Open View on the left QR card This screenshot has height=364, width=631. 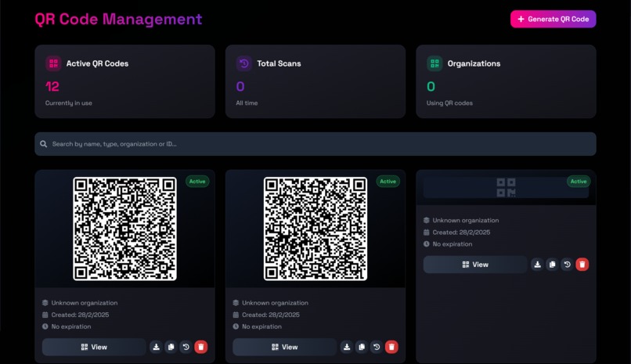[x=94, y=347]
